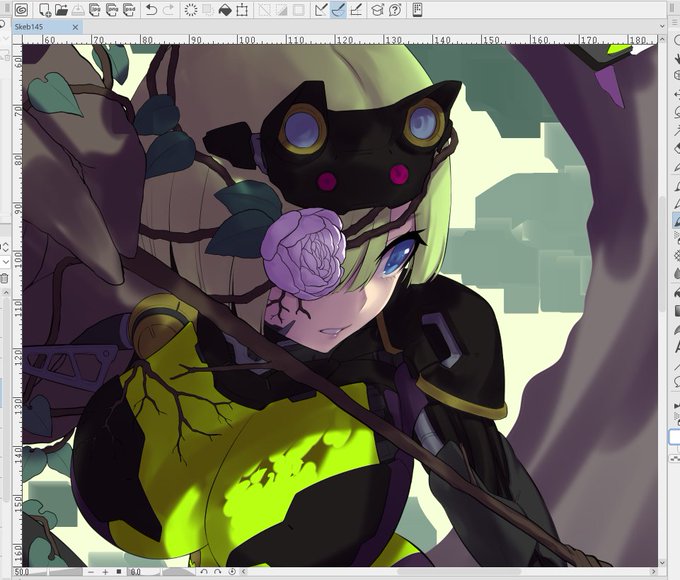Open the canvas tab list dropdown
Image resolution: width=680 pixels, height=580 pixels.
[662, 27]
